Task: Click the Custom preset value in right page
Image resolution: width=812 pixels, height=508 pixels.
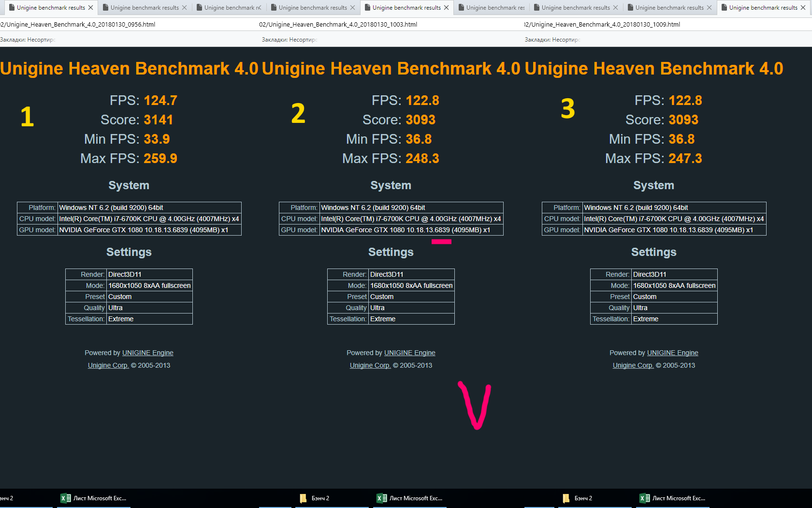Action: click(674, 297)
